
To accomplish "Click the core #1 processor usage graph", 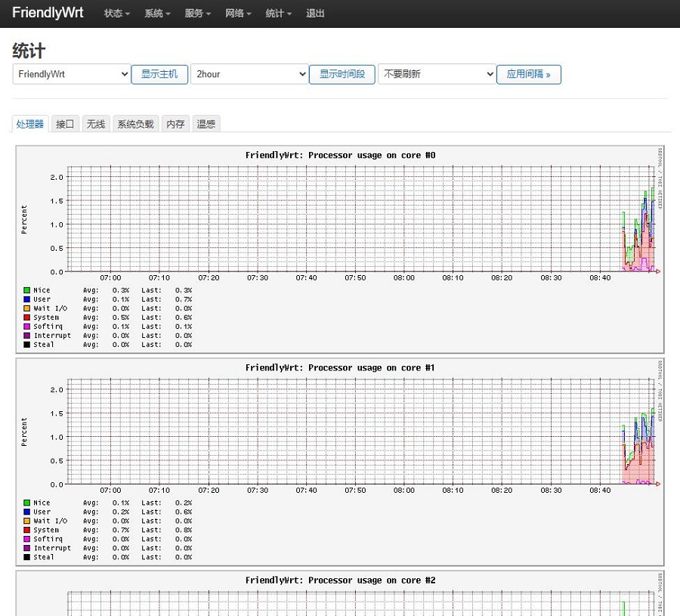I will 340,462.
